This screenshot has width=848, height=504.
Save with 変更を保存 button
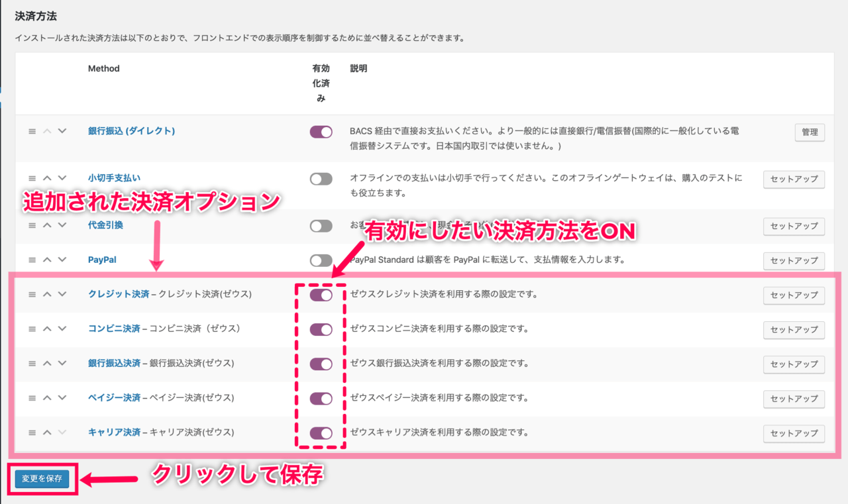click(42, 479)
